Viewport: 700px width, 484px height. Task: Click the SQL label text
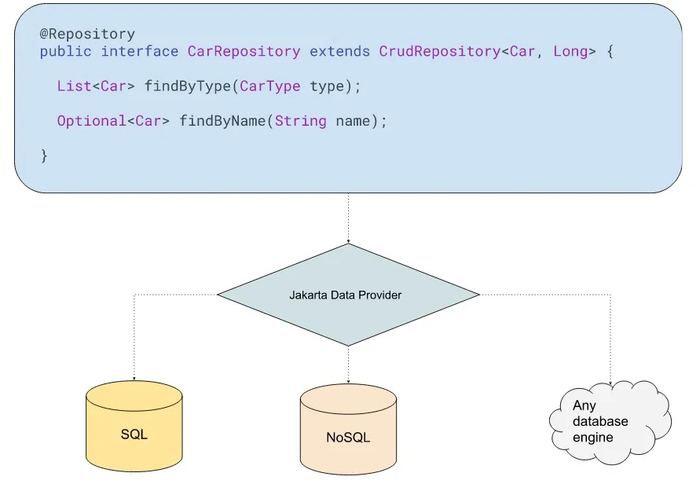pos(134,434)
